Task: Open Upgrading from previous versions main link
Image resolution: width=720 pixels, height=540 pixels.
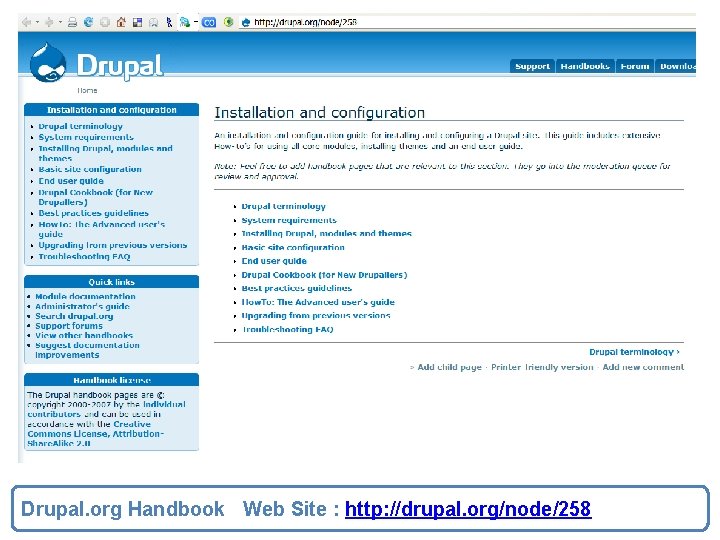Action: [316, 316]
